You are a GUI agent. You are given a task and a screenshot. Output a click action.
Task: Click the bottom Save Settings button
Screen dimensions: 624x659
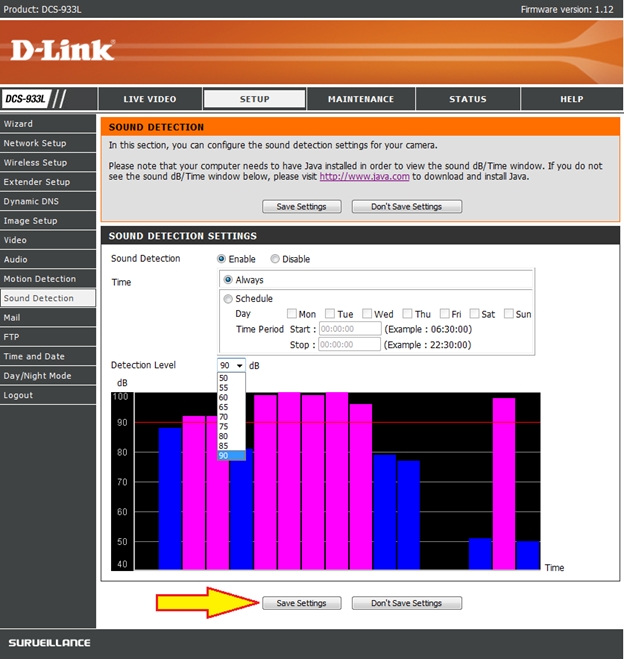(301, 603)
